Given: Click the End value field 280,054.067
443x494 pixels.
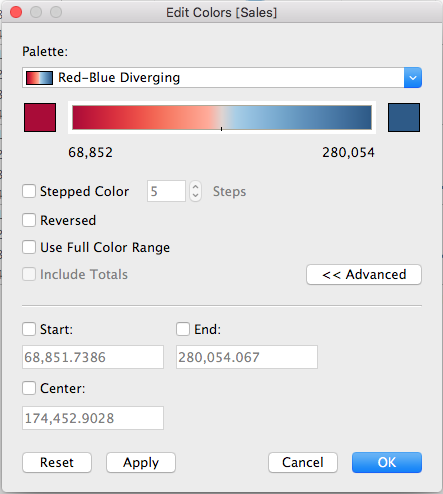Looking at the screenshot, I should [247, 357].
